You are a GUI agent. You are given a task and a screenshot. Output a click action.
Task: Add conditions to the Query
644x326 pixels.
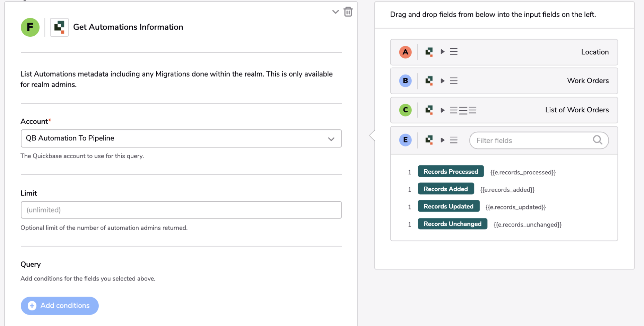pyautogui.click(x=60, y=306)
